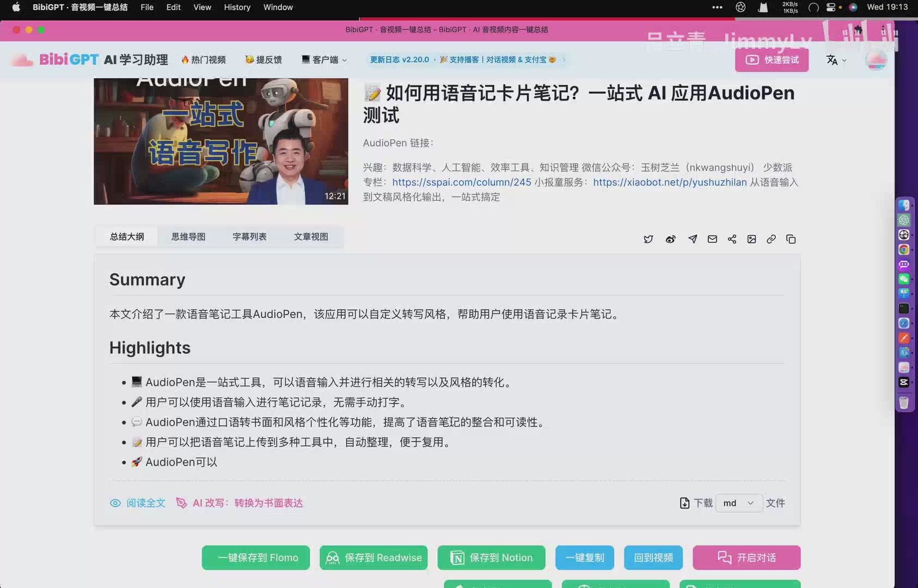Click the 一键保存到 Flomo button
Image resolution: width=918 pixels, height=588 pixels.
255,558
